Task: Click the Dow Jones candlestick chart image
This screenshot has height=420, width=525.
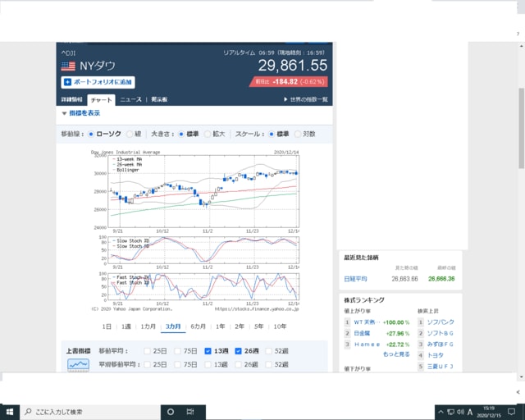Action: [195, 231]
